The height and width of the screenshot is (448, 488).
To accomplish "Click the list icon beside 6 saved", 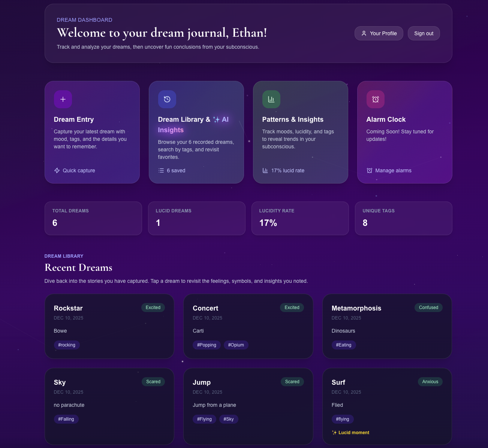I will coord(161,170).
